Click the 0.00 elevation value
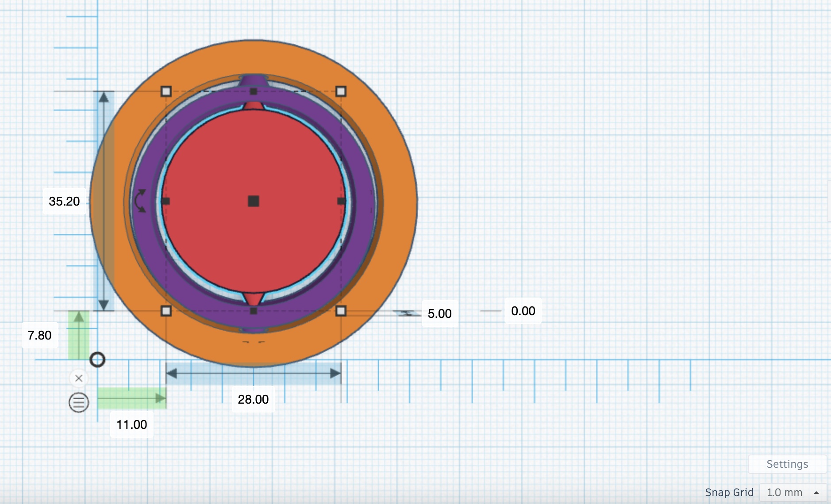The width and height of the screenshot is (831, 504). click(x=523, y=311)
